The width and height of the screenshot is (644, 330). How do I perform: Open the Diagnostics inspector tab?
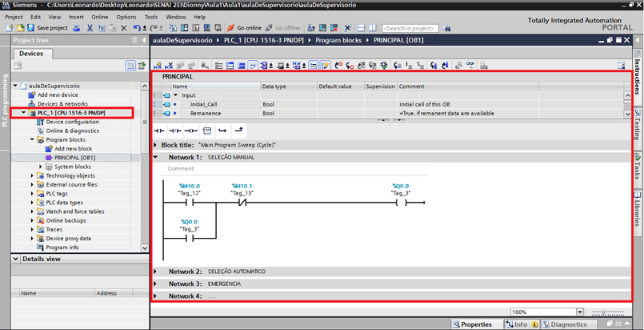[569, 324]
